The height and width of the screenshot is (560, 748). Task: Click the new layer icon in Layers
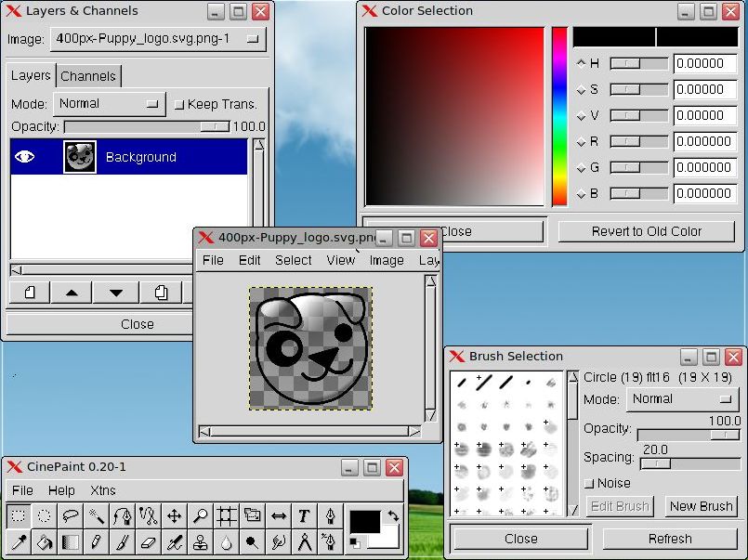[30, 293]
